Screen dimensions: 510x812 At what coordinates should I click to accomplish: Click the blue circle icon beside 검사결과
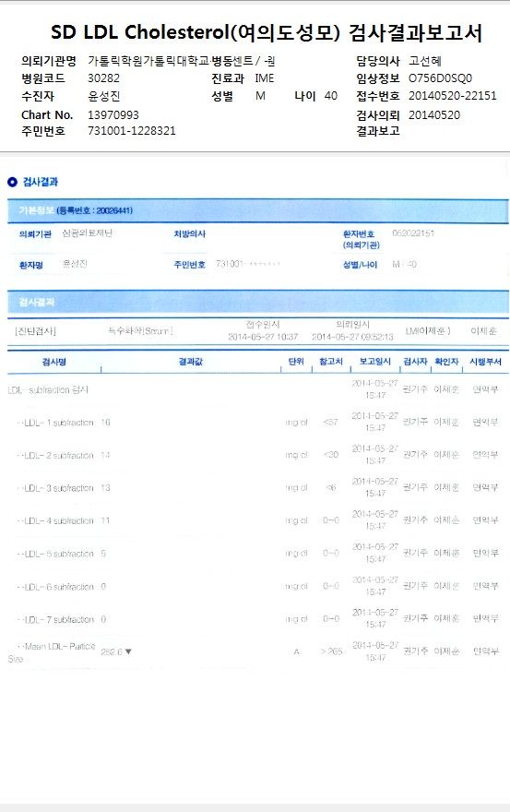(x=12, y=182)
